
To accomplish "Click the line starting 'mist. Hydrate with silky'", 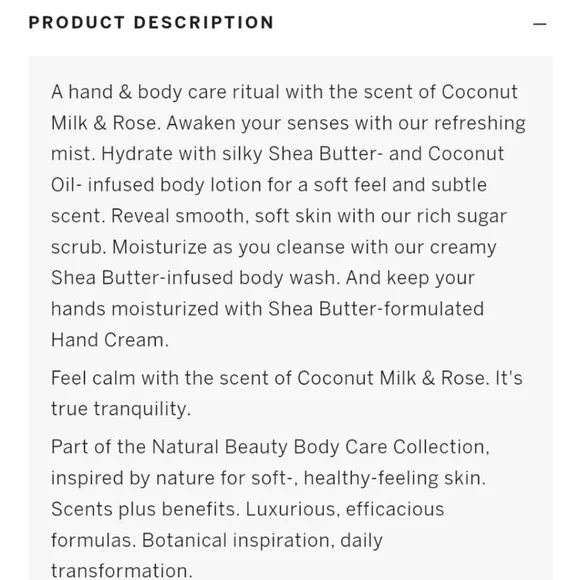I will 277,154.
